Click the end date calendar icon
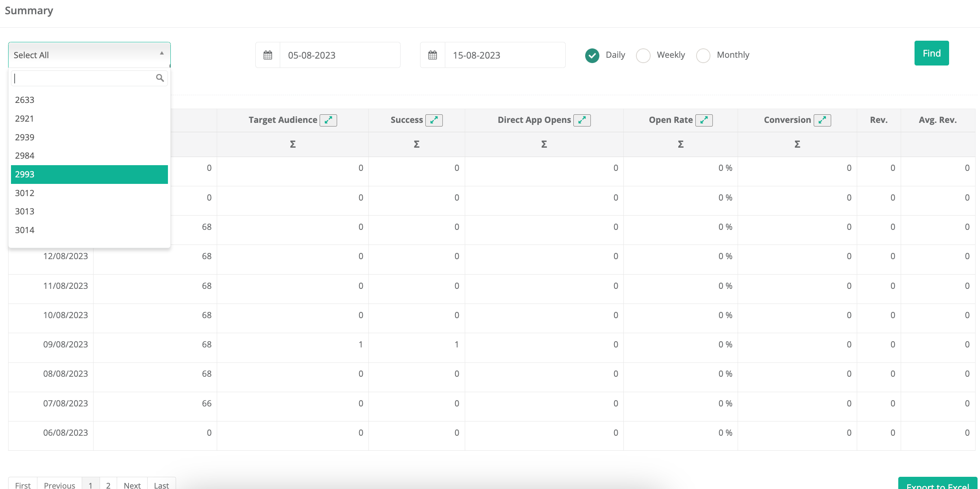The height and width of the screenshot is (489, 980). (x=432, y=55)
